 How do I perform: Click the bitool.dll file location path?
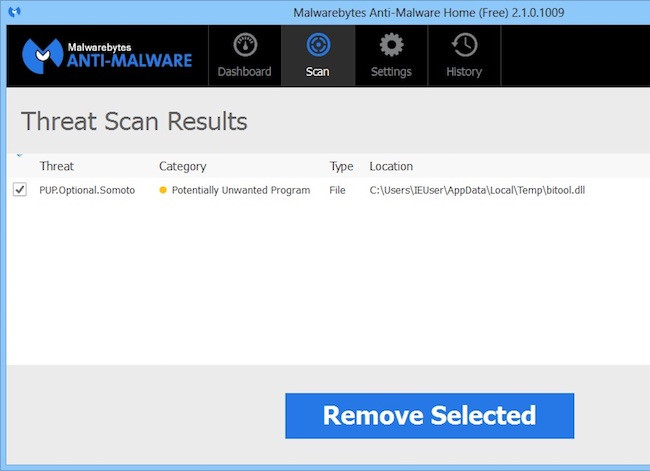pos(476,190)
